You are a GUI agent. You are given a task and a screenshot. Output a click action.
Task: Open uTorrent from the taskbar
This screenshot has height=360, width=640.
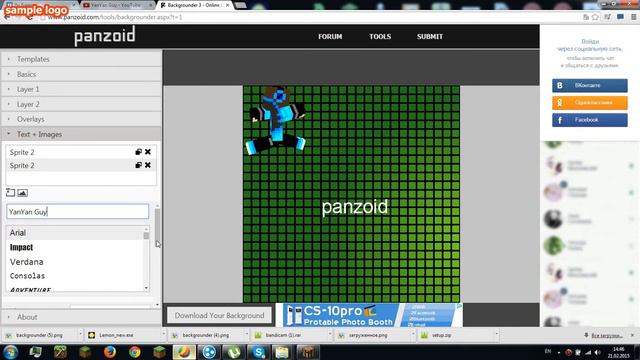click(x=233, y=352)
